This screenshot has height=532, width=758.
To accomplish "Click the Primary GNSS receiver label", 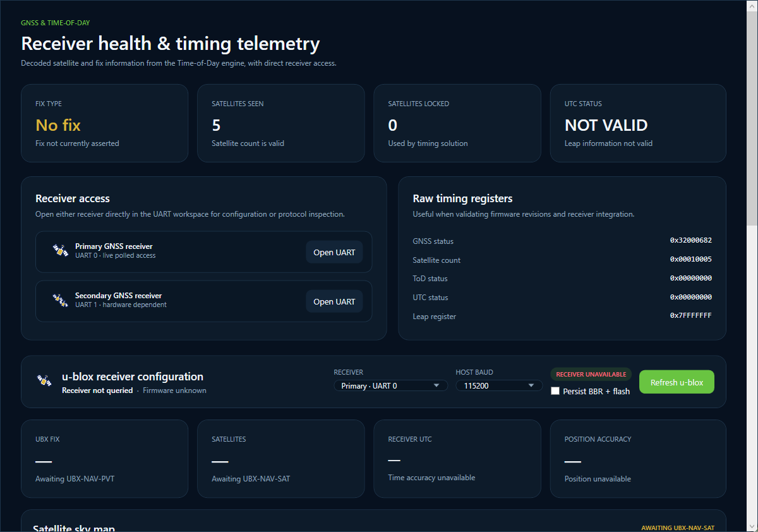I will click(114, 246).
